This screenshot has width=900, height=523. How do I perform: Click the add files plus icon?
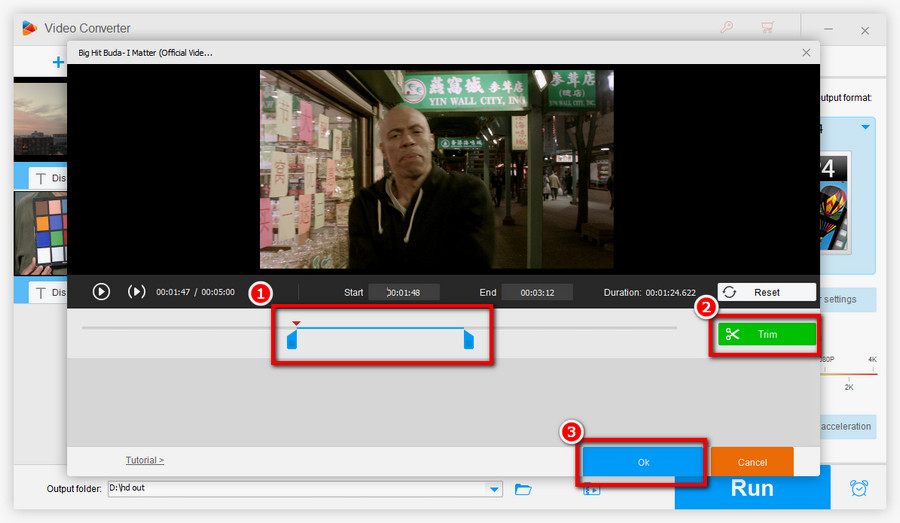pos(58,62)
